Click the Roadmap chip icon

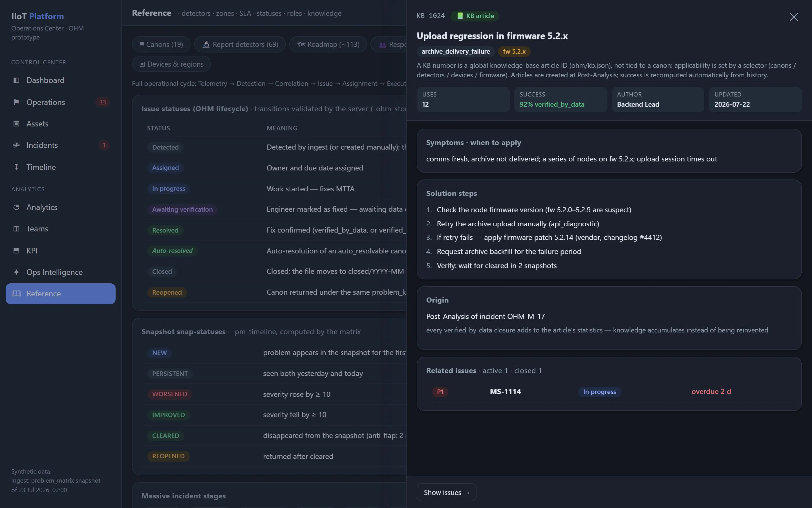301,44
